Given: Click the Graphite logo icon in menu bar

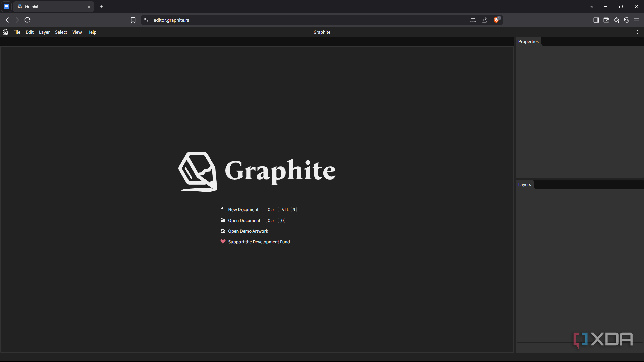Looking at the screenshot, I should 5,32.
